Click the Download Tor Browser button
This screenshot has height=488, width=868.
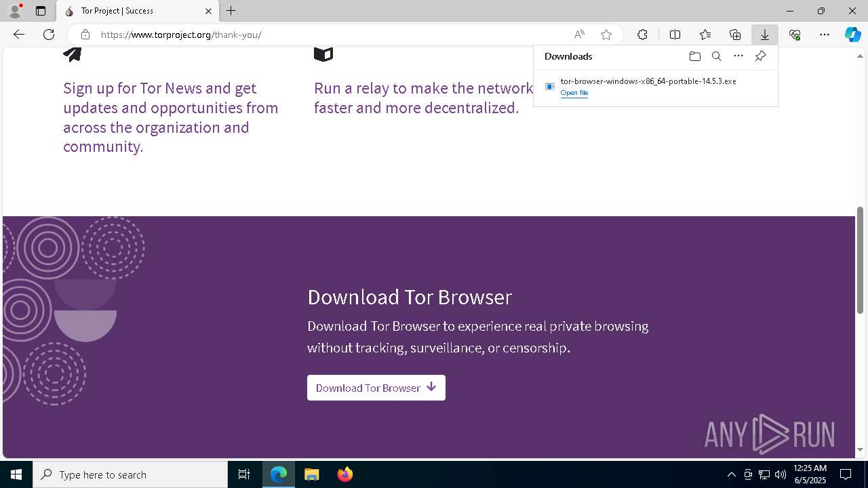point(376,388)
